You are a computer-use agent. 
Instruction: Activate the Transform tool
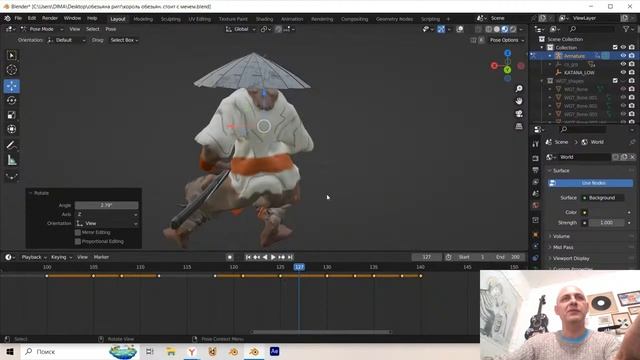pyautogui.click(x=11, y=129)
